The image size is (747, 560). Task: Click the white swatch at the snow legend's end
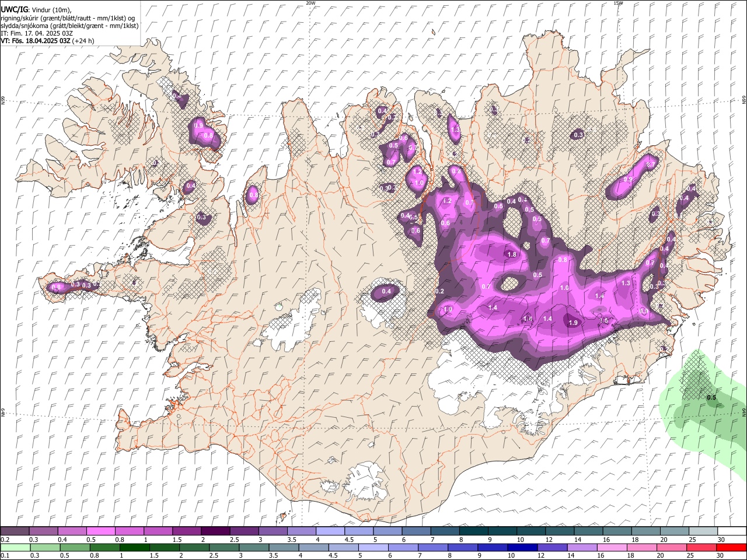[x=732, y=531]
